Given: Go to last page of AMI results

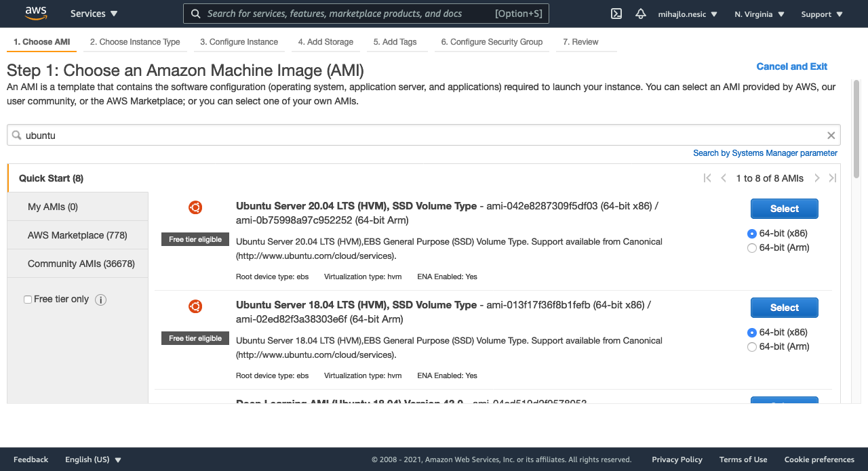Looking at the screenshot, I should [833, 178].
